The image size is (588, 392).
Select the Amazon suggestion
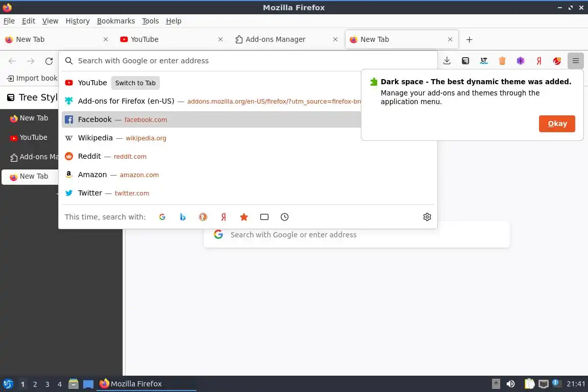(248, 175)
